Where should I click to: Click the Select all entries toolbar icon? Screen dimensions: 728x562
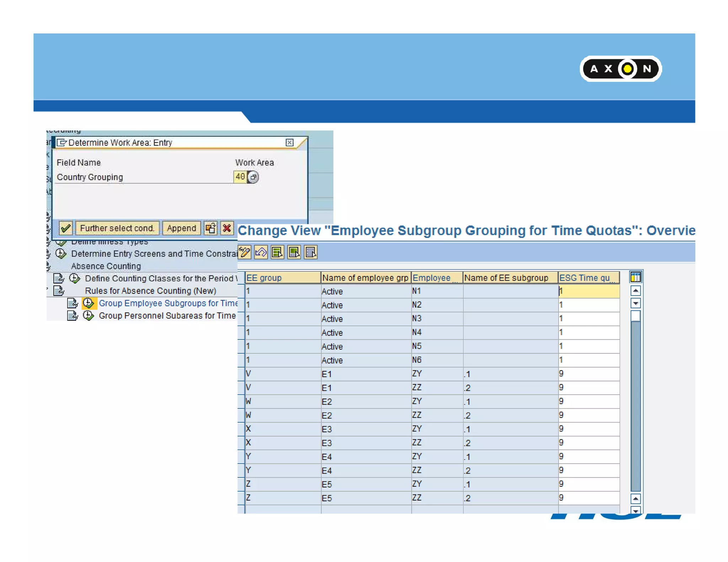277,253
